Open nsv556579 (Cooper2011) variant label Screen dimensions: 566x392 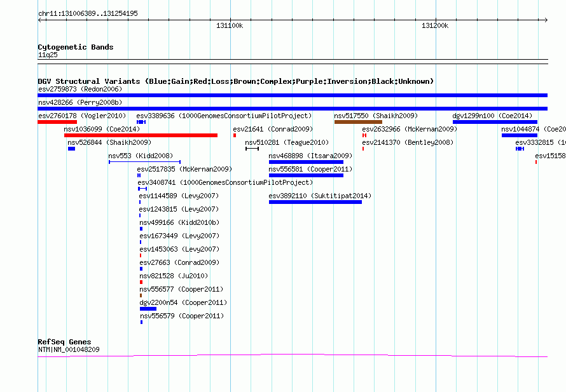point(182,316)
